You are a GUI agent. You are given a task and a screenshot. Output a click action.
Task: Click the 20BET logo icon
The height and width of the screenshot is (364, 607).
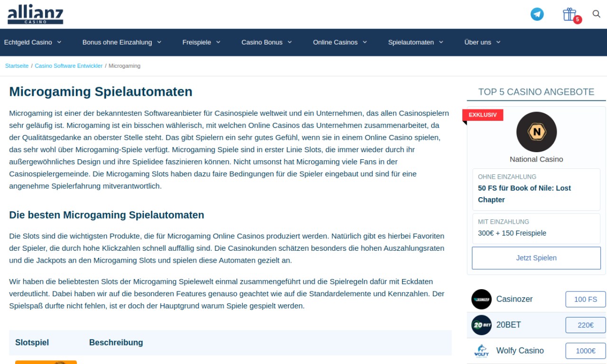481,325
